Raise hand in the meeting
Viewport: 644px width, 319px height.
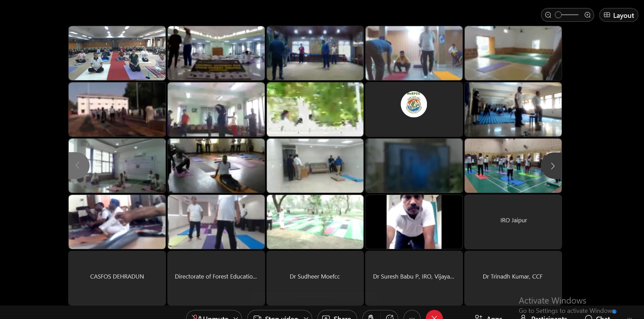click(x=371, y=316)
